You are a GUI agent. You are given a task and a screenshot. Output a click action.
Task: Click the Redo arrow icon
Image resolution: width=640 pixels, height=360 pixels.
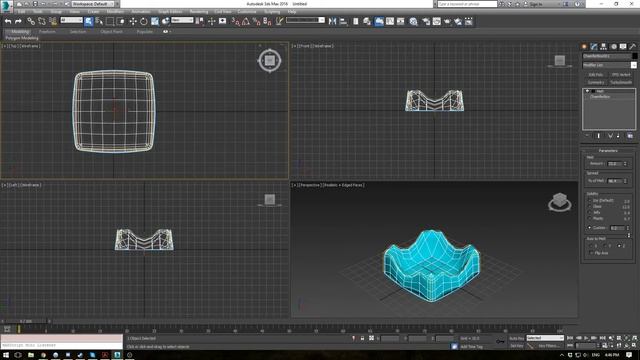(x=18, y=21)
